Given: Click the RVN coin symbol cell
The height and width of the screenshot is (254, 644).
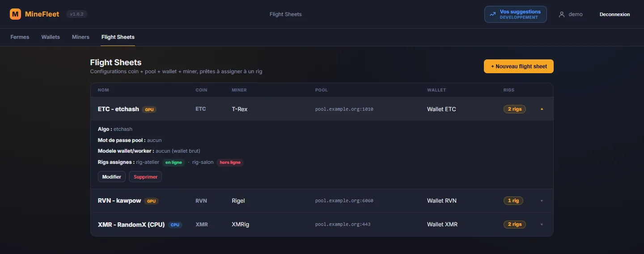Looking at the screenshot, I should pyautogui.click(x=201, y=201).
